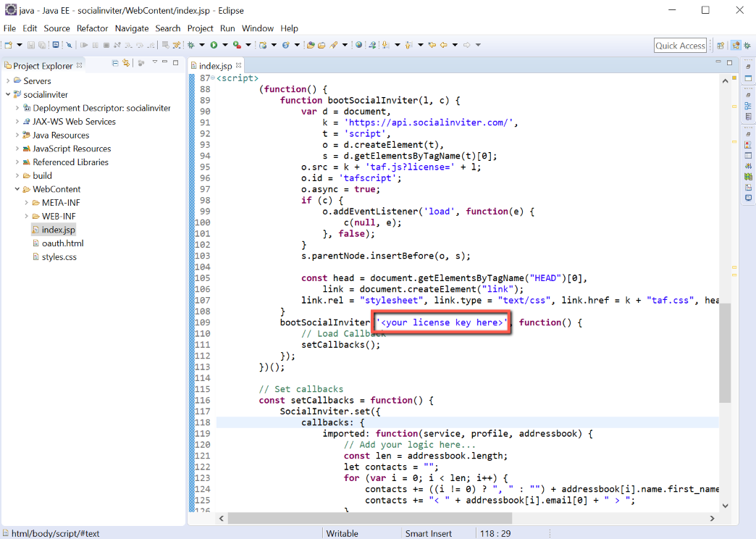Minimize the editor area
This screenshot has width=756, height=539.
click(x=718, y=62)
